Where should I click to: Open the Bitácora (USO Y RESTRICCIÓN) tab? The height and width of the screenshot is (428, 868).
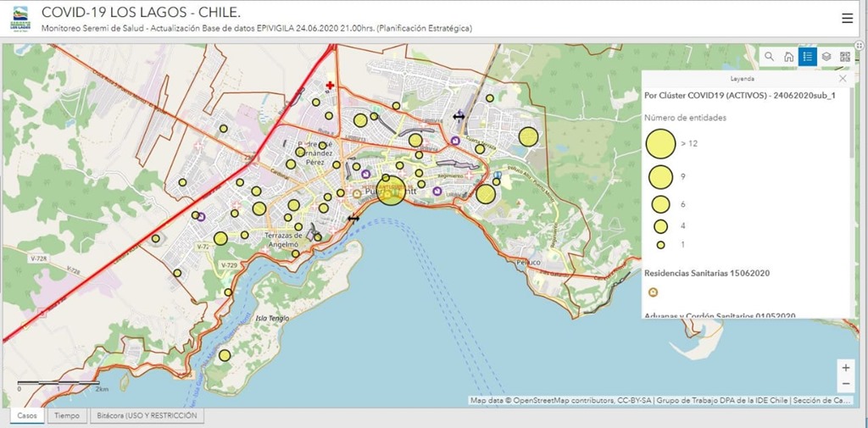(147, 416)
